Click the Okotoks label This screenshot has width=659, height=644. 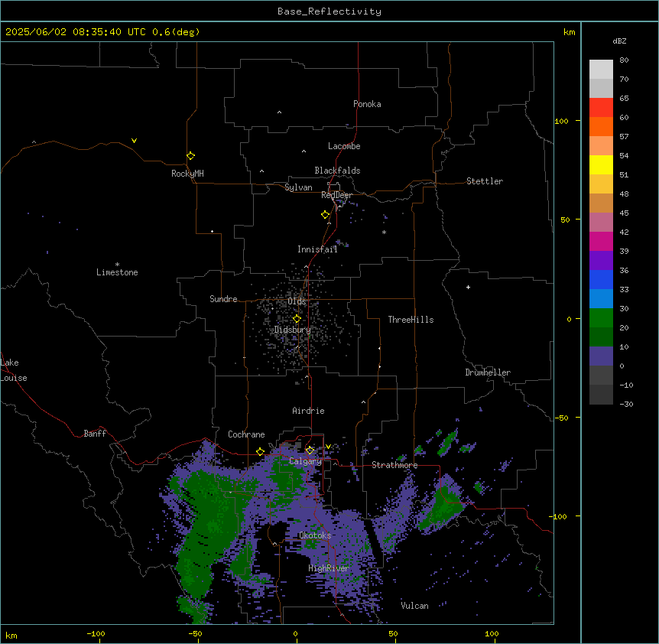[315, 535]
